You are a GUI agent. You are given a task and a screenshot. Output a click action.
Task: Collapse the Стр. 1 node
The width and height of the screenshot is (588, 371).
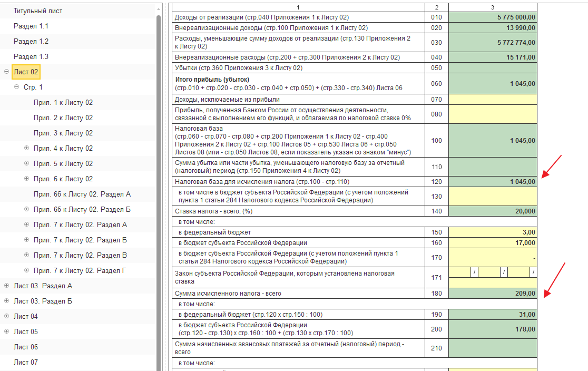(x=16, y=87)
